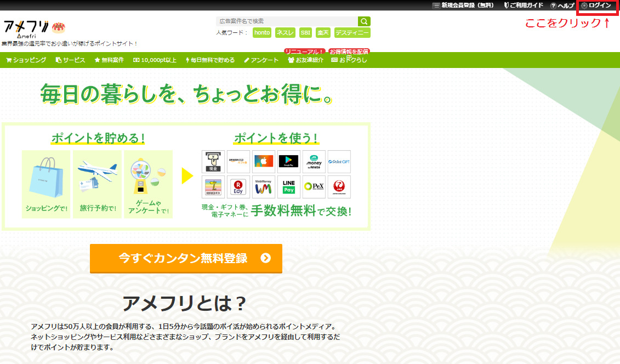Select the .money by Ameba icon
This screenshot has height=364, width=620.
pos(314,161)
